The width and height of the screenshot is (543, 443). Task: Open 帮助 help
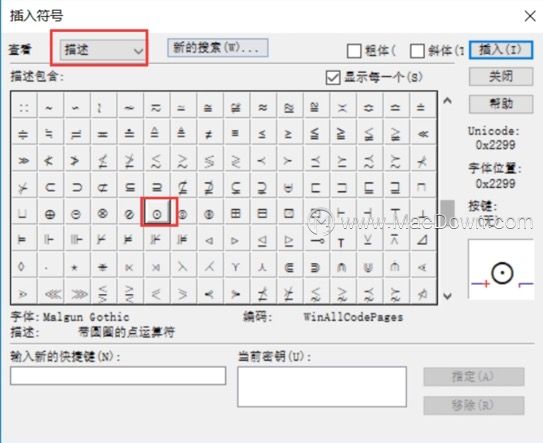pos(501,103)
